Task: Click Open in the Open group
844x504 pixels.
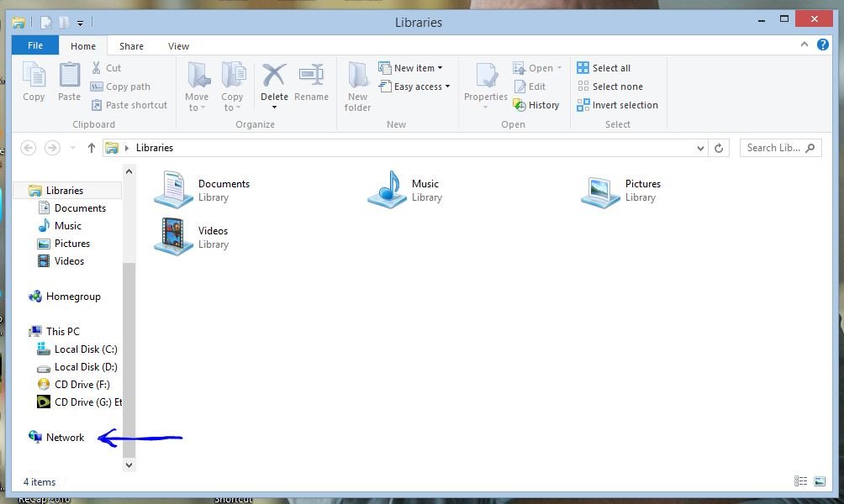Action: click(x=536, y=68)
